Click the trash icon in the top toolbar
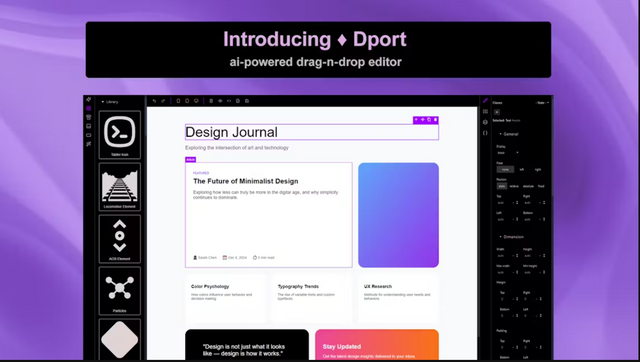This screenshot has width=640, height=362. point(211,101)
